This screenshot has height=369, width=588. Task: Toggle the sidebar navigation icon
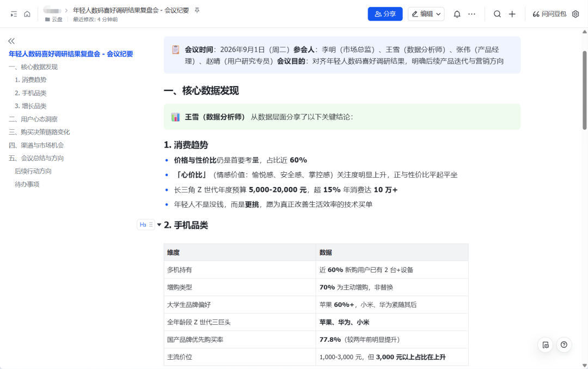tap(14, 14)
